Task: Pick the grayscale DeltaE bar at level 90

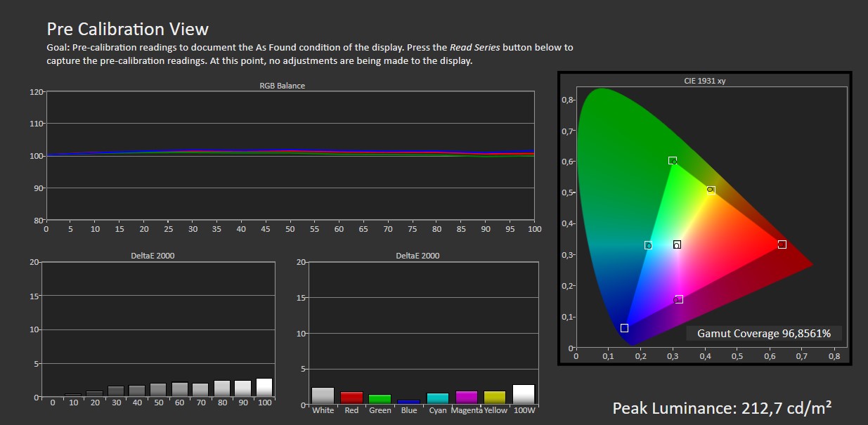Action: pyautogui.click(x=243, y=388)
